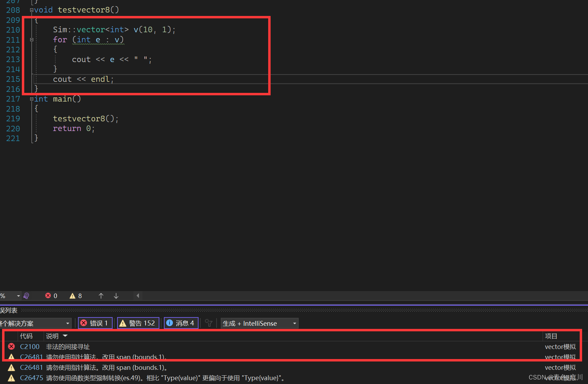The width and height of the screenshot is (588, 384).
Task: Click the editor error count indicator showing 0
Action: [51, 296]
